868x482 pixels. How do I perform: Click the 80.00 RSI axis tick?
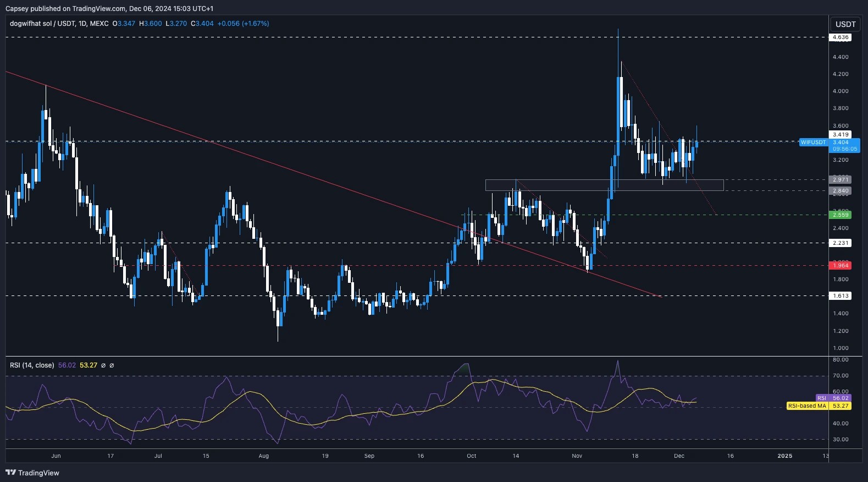click(x=841, y=360)
